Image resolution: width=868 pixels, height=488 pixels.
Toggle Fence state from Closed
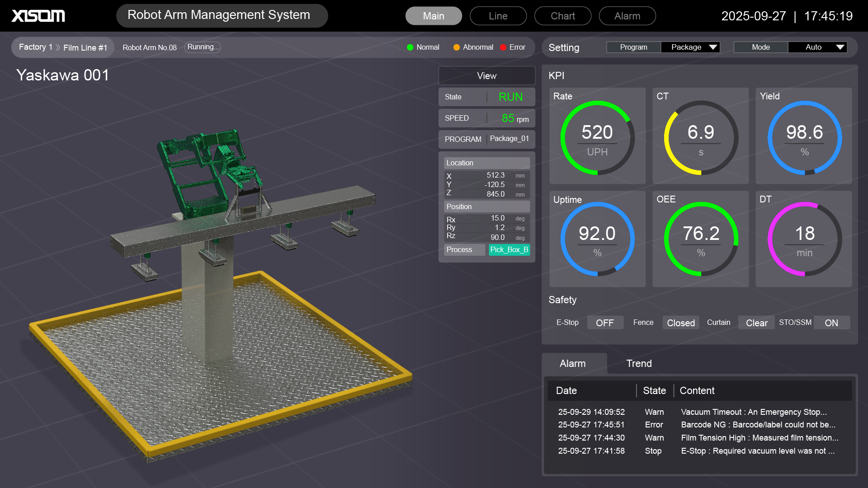pyautogui.click(x=680, y=322)
